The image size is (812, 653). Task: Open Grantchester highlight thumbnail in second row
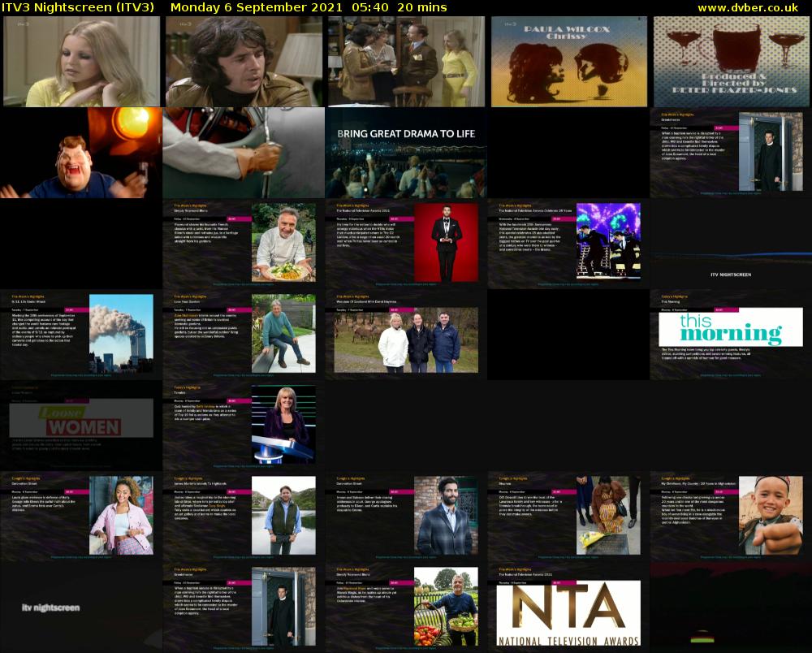[731, 153]
